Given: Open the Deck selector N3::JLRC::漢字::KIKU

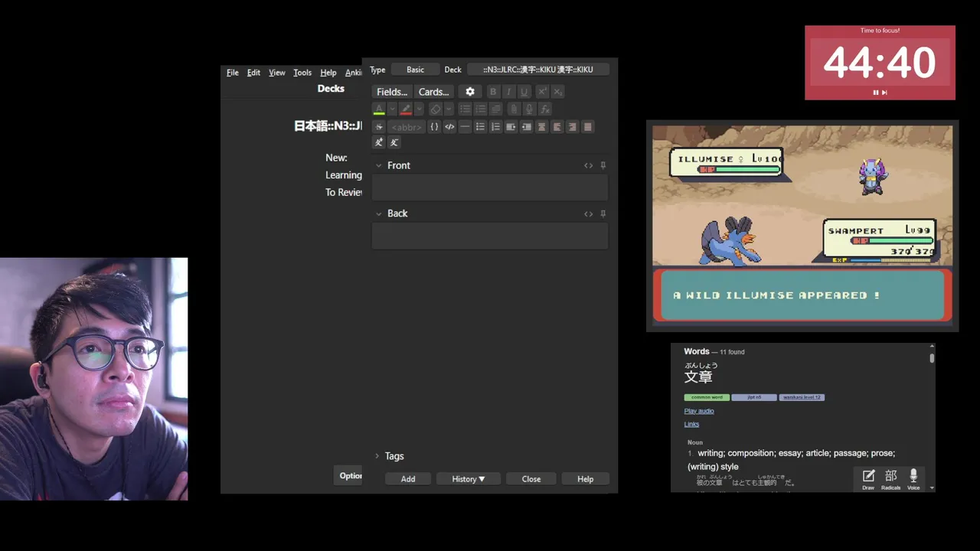Looking at the screenshot, I should click(538, 70).
